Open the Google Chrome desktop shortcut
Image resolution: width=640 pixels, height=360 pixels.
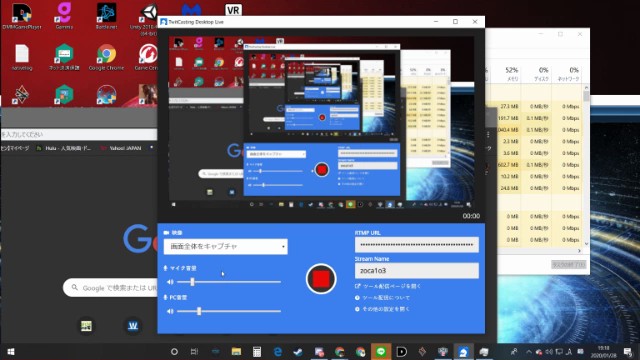106,58
